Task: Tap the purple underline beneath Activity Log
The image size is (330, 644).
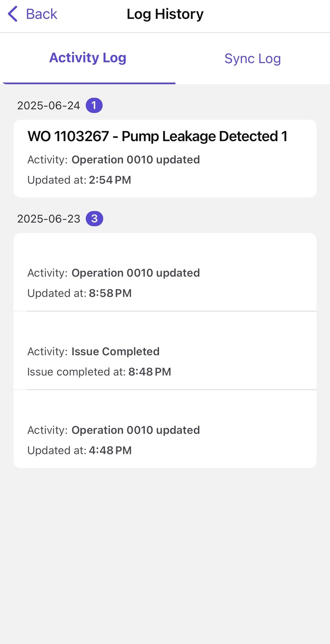Action: (89, 83)
